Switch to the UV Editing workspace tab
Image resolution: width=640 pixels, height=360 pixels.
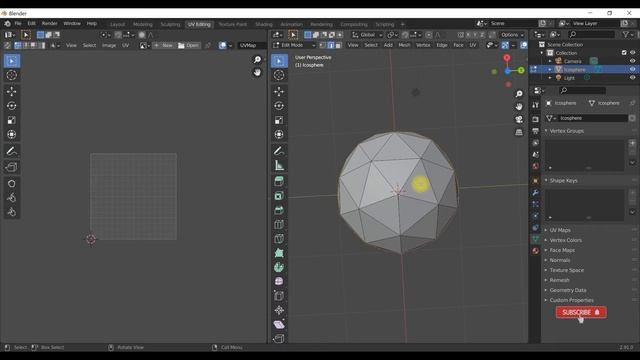pyautogui.click(x=199, y=24)
